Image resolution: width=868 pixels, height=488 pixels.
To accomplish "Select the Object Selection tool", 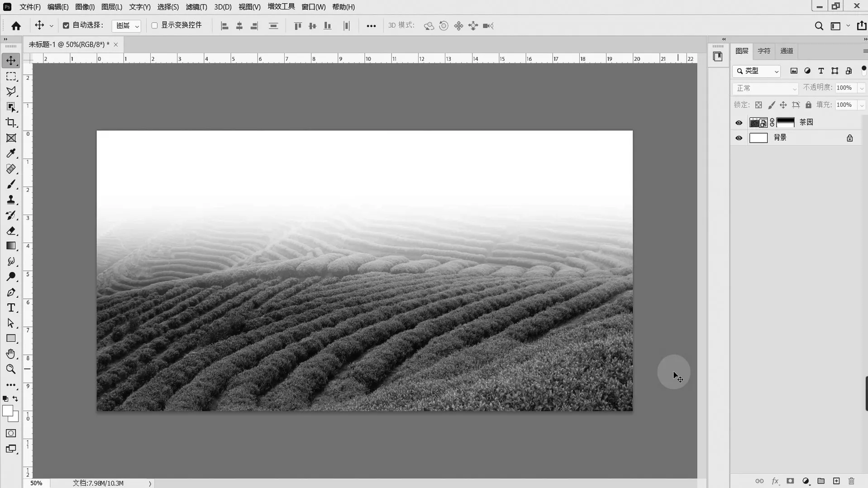I will click(11, 107).
